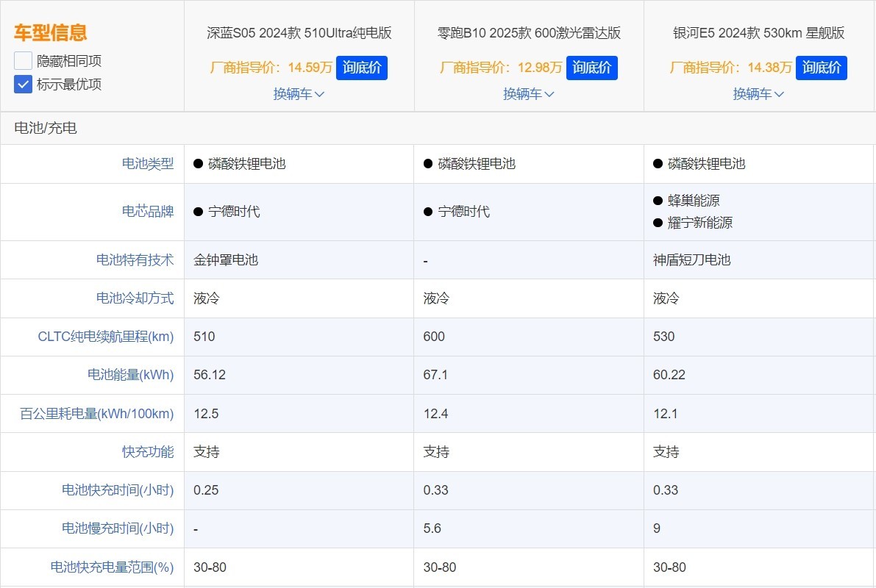This screenshot has height=588, width=876.
Task: Select the 12.4 consumption value
Action: click(435, 414)
